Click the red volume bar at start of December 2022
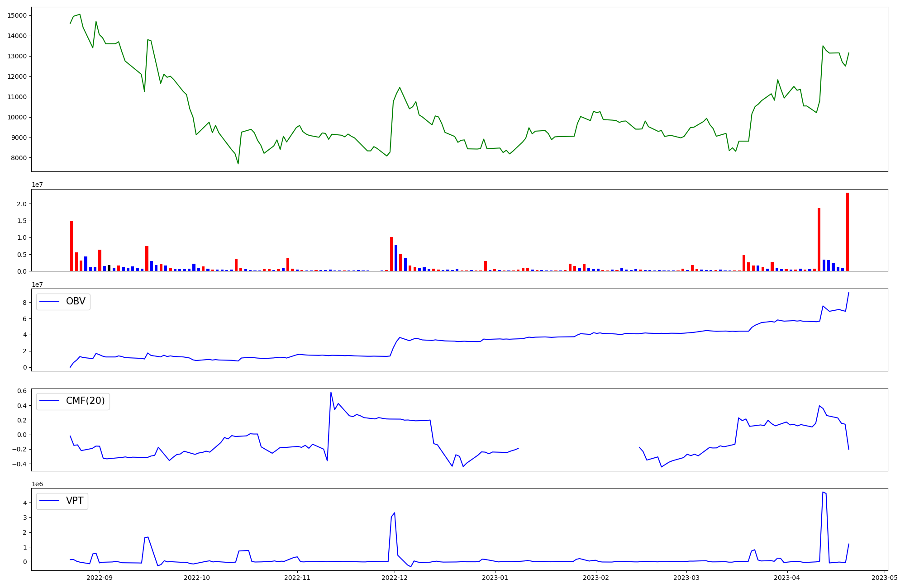The height and width of the screenshot is (588, 905). point(391,254)
